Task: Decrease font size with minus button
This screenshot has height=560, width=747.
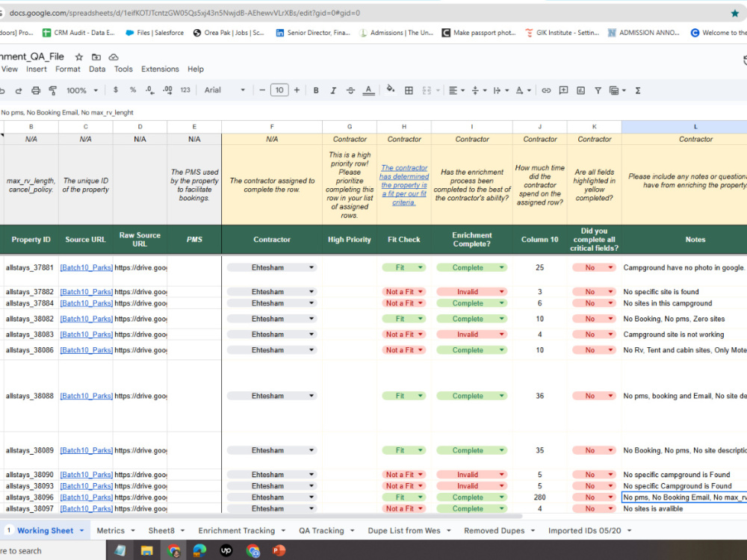Action: [x=262, y=90]
